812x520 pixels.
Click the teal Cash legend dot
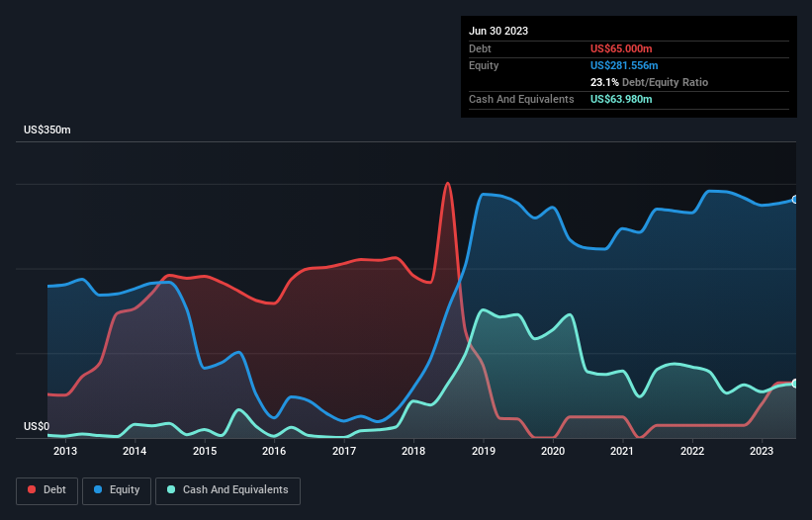point(171,489)
